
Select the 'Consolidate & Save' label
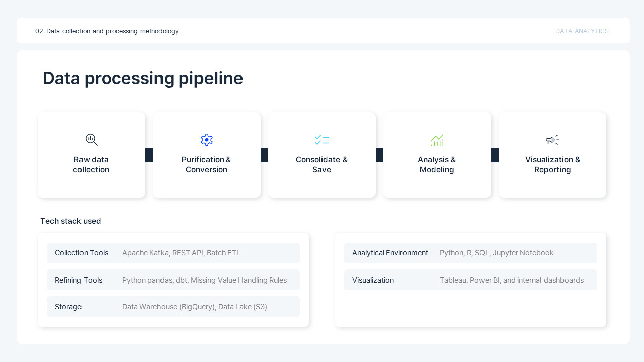pos(321,165)
